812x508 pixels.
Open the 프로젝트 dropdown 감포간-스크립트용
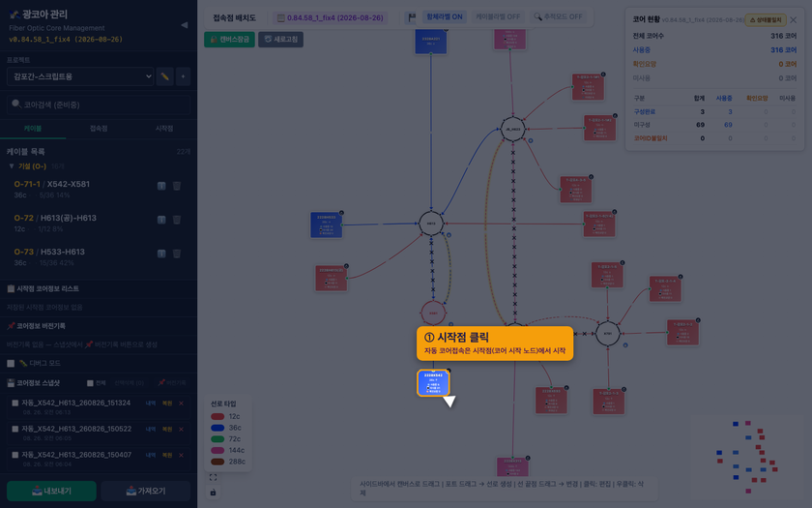click(80, 76)
